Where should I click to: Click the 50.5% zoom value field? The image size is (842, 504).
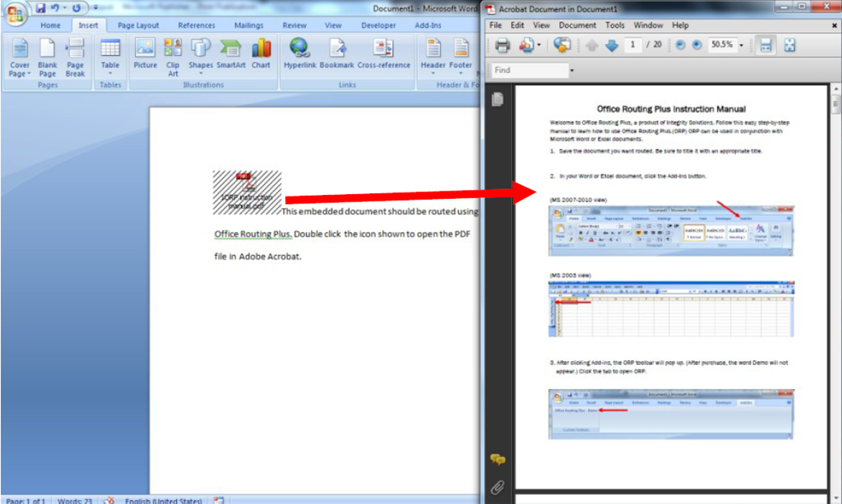point(722,45)
